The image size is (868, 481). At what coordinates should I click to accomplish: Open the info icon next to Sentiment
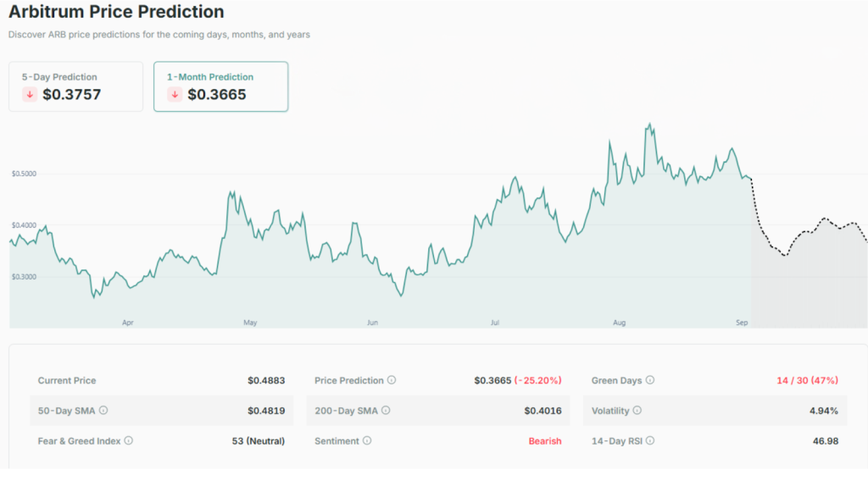click(x=367, y=440)
